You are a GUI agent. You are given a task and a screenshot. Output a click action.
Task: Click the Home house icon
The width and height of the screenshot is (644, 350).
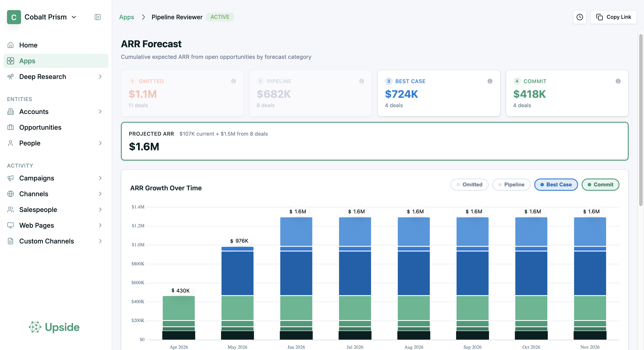[11, 45]
